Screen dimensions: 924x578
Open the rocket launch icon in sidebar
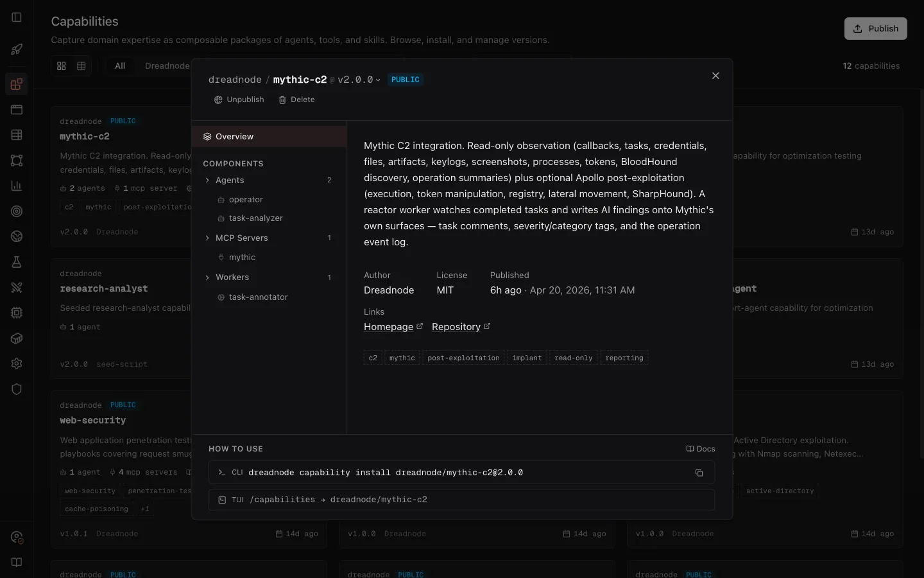click(17, 49)
